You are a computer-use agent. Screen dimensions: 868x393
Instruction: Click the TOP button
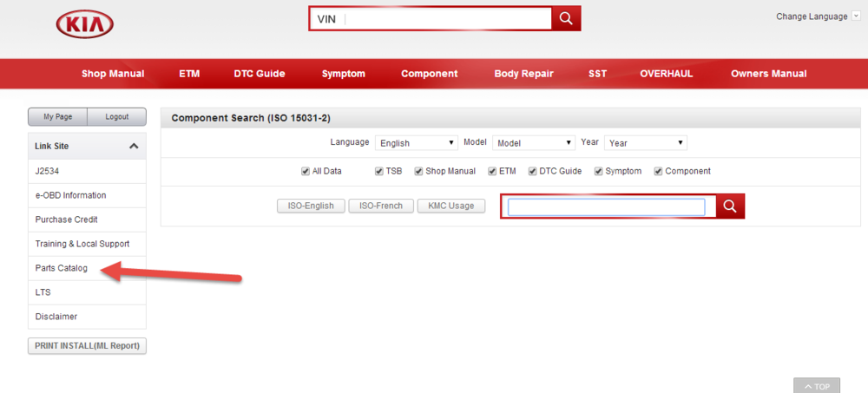(817, 386)
